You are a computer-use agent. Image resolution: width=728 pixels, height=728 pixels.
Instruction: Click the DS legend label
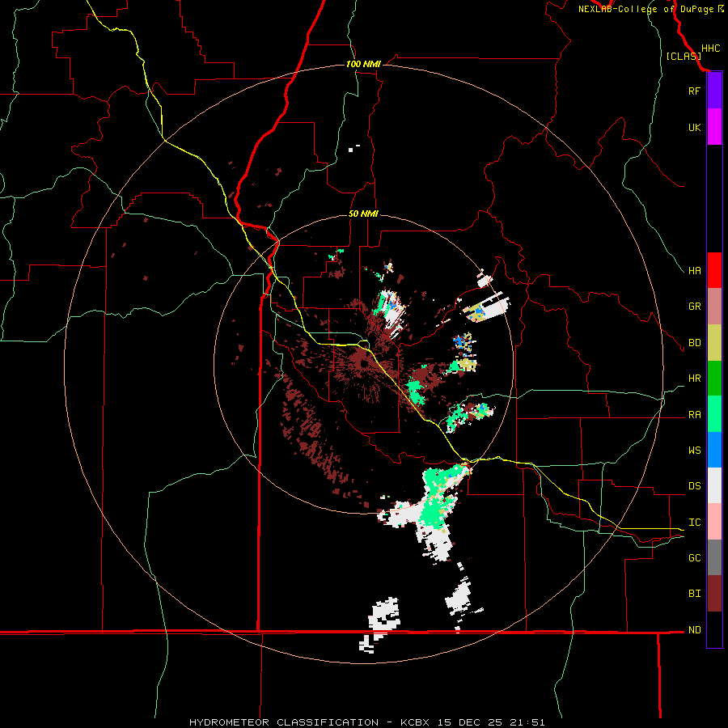coord(694,486)
